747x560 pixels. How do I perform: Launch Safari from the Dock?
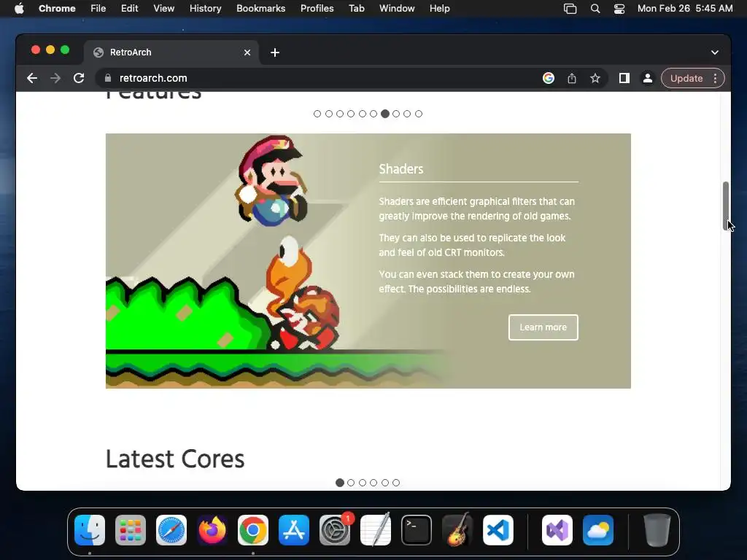point(171,530)
